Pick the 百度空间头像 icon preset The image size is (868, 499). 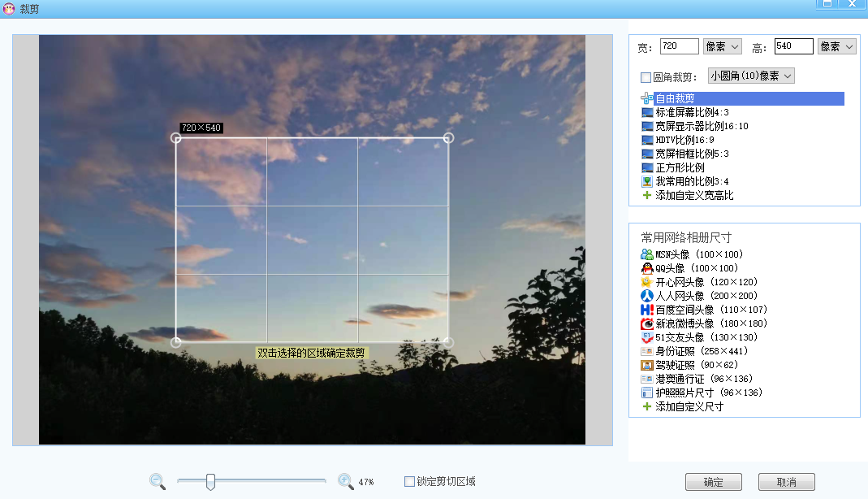click(x=647, y=310)
